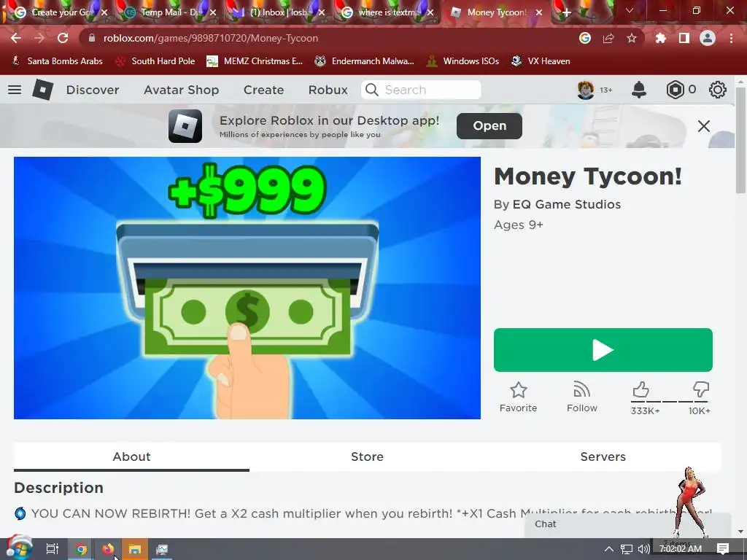Open the notifications bell icon
This screenshot has width=747, height=560.
pos(639,90)
